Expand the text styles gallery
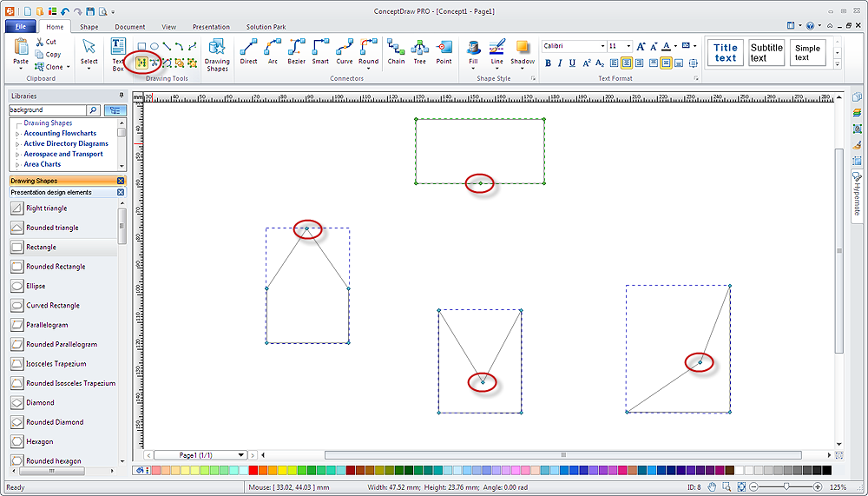Viewport: 868px width, 496px height. tap(837, 65)
